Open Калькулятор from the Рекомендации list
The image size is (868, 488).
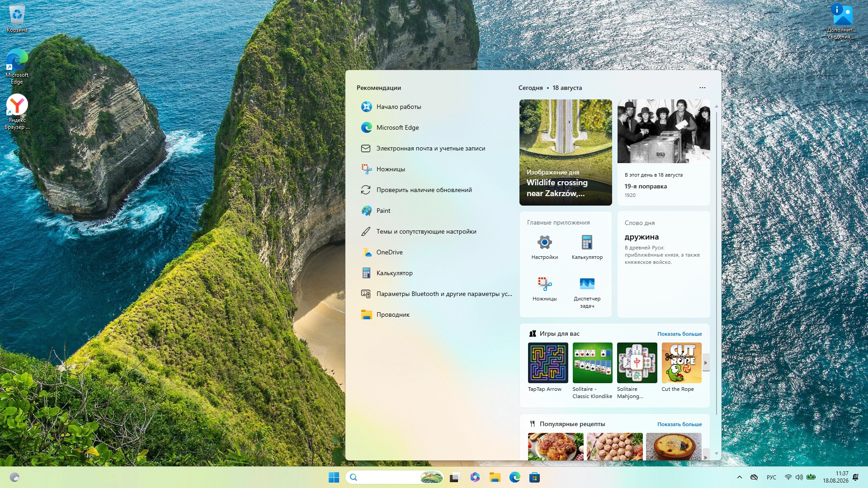pos(434,273)
